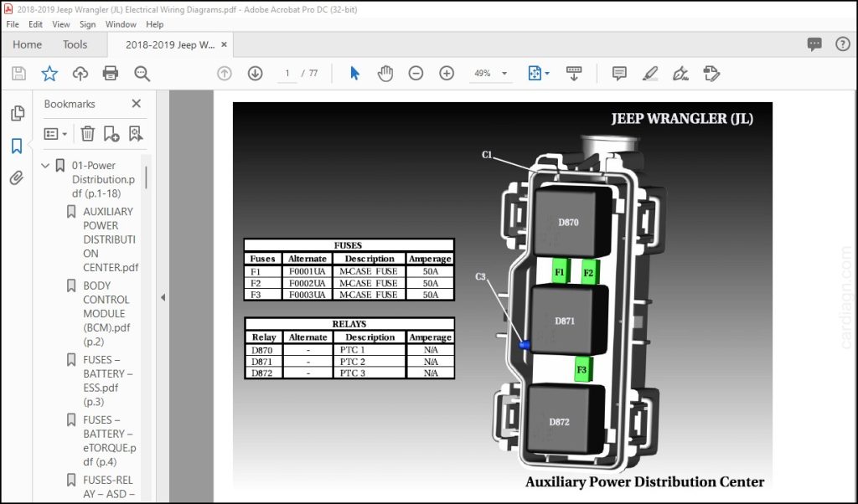Delete the selected bookmark with trash icon
This screenshot has width=858, height=504.
(87, 133)
